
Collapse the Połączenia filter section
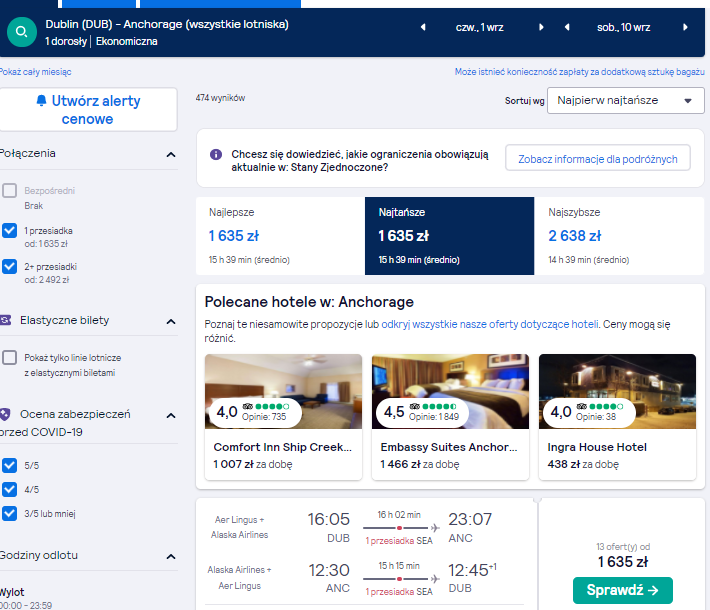(171, 154)
